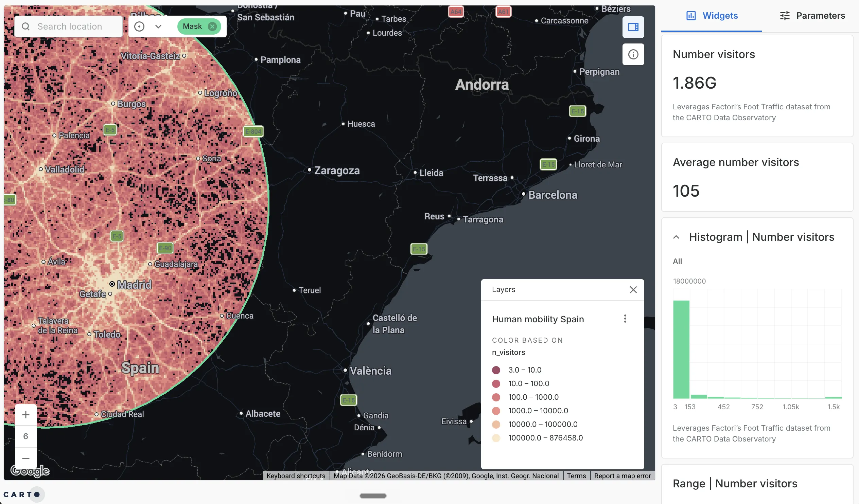859x504 pixels.
Task: Collapse the Histogram Number visitors widget
Action: (676, 237)
